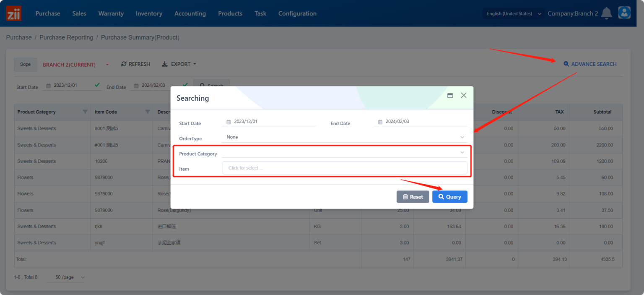This screenshot has width=644, height=295.
Task: Click the calendar icon beside Start Date
Action: pos(48,85)
